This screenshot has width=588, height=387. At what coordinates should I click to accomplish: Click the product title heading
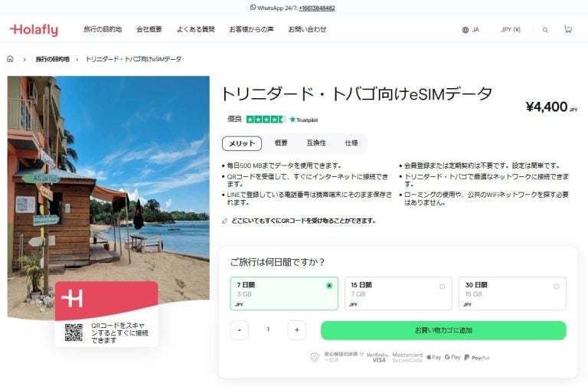coord(356,93)
